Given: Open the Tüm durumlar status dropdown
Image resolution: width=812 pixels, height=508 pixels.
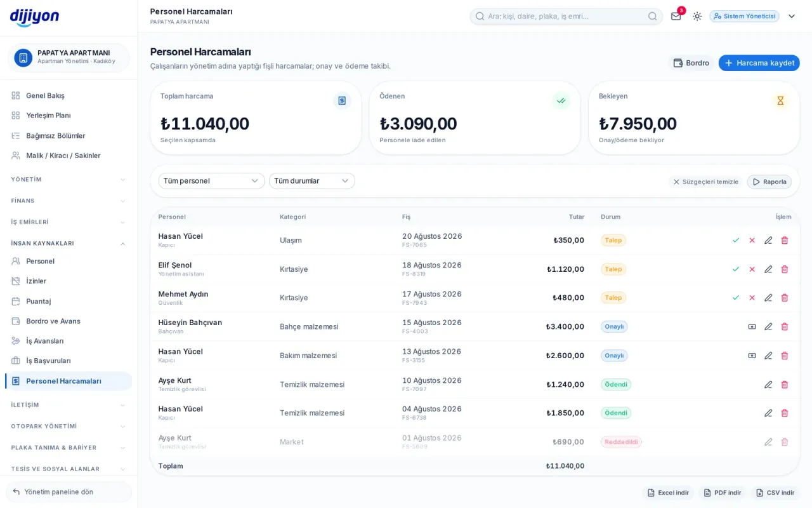Looking at the screenshot, I should 312,181.
